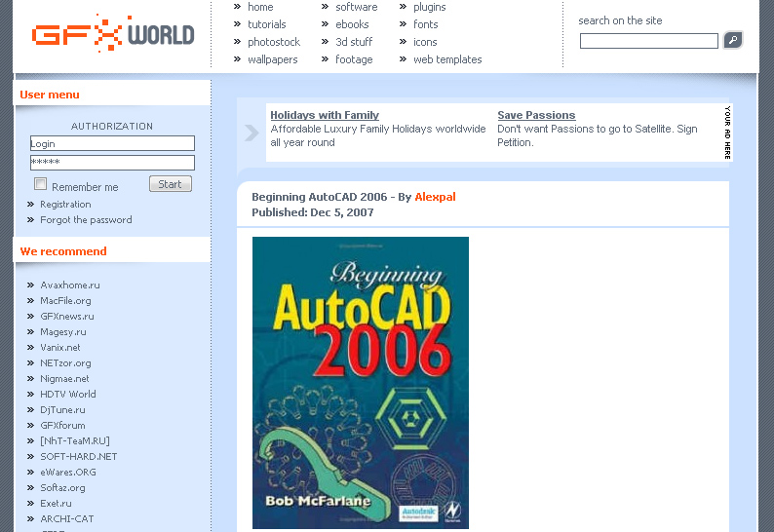Open the web templates section
This screenshot has width=774, height=532.
coord(447,59)
